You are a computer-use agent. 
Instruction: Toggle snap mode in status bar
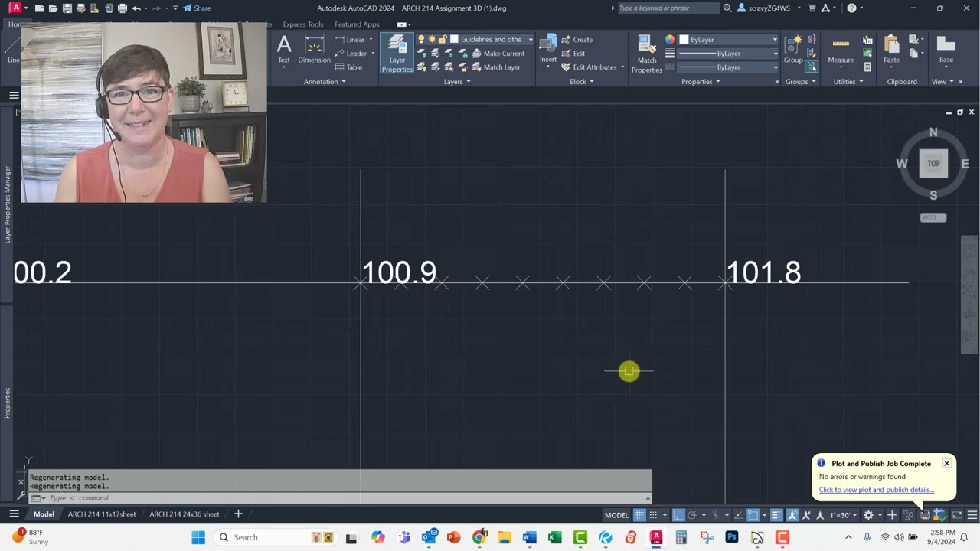point(653,515)
